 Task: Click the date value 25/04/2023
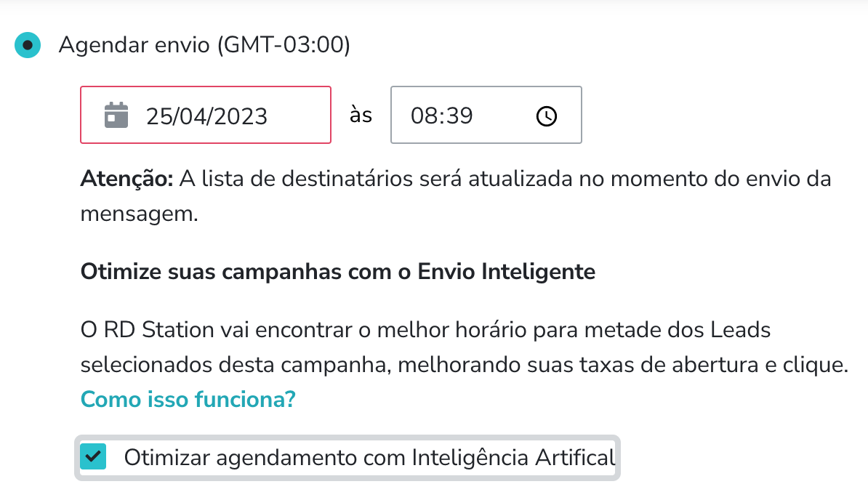(x=206, y=116)
